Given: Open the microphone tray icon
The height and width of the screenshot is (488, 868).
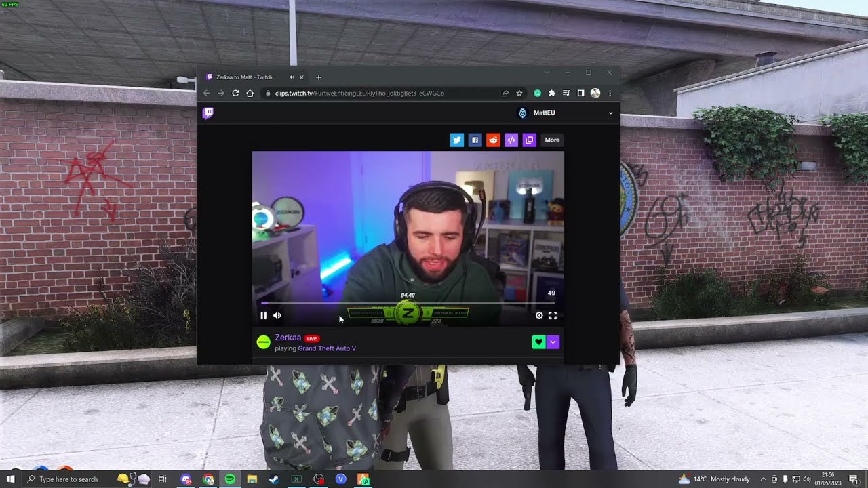Looking at the screenshot, I should [x=785, y=479].
